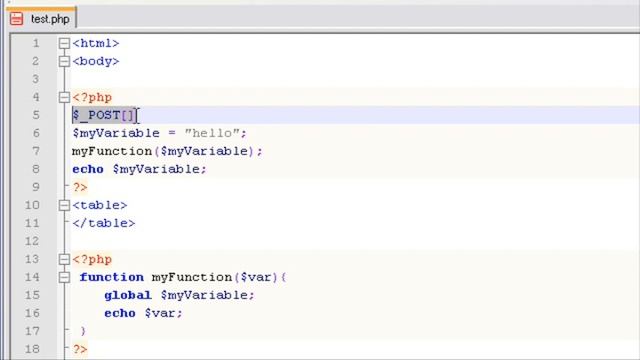Click the <table> opening tag on line 10

pos(100,205)
